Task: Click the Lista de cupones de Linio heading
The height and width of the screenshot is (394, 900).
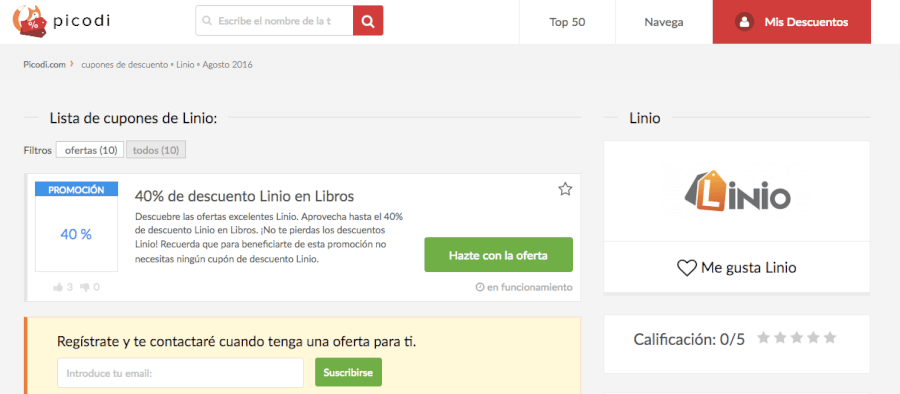Action: [x=133, y=118]
